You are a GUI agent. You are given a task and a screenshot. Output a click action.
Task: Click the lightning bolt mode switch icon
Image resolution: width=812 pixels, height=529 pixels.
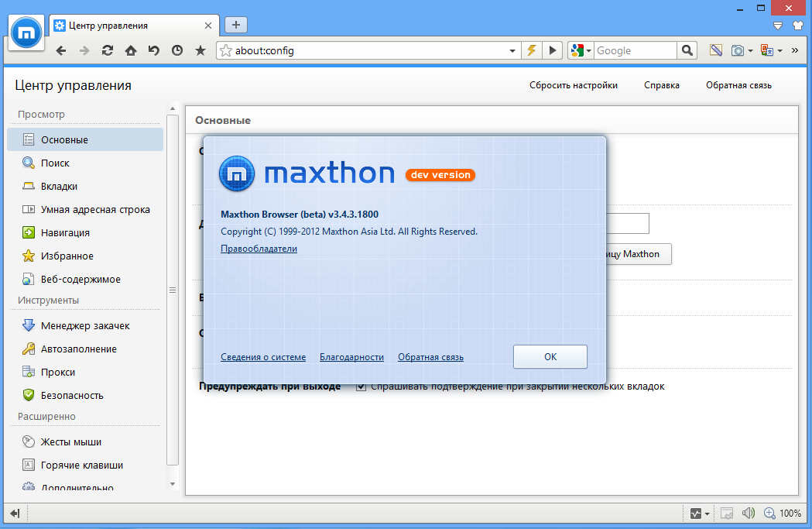[x=532, y=50]
